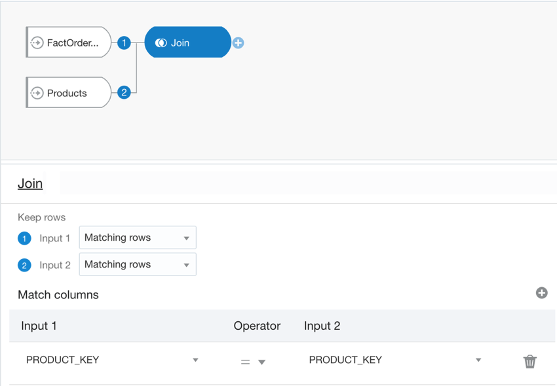
Task: Add a match column with plus icon
Action: tap(542, 293)
